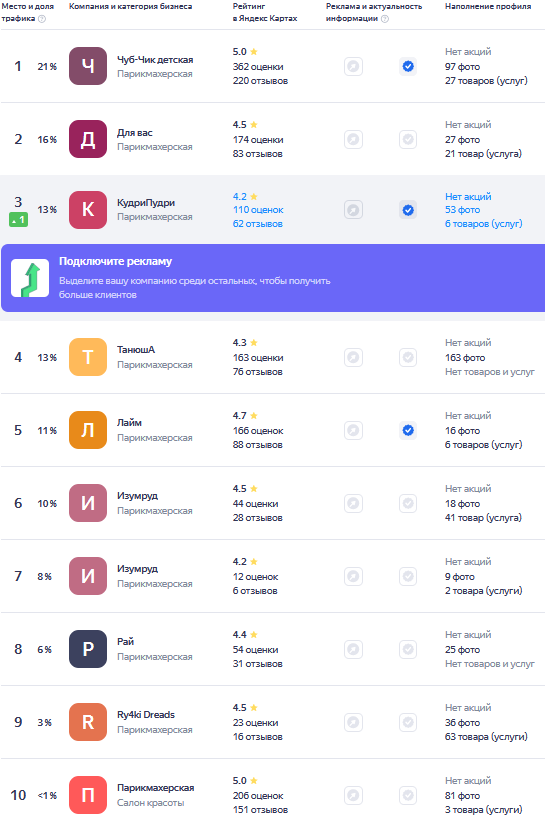The height and width of the screenshot is (825, 545).
Task: Select the Рейтинг в Яндекс Картах column header
Action: (265, 12)
